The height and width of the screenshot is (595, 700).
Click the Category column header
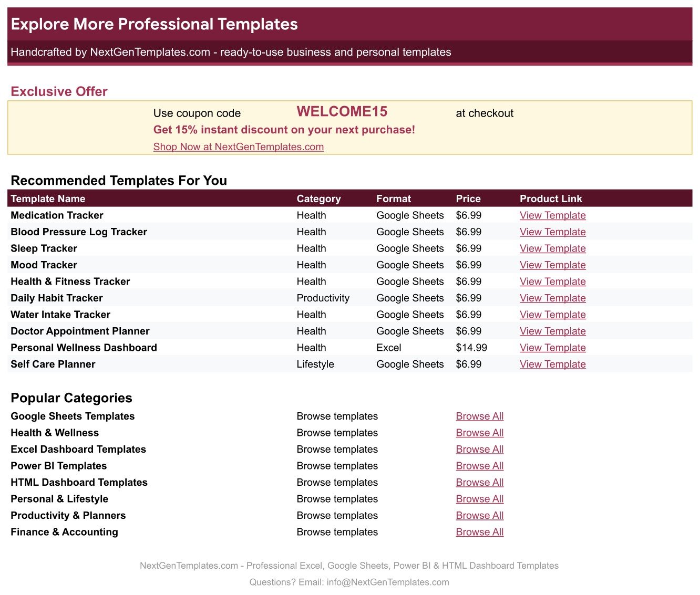318,199
